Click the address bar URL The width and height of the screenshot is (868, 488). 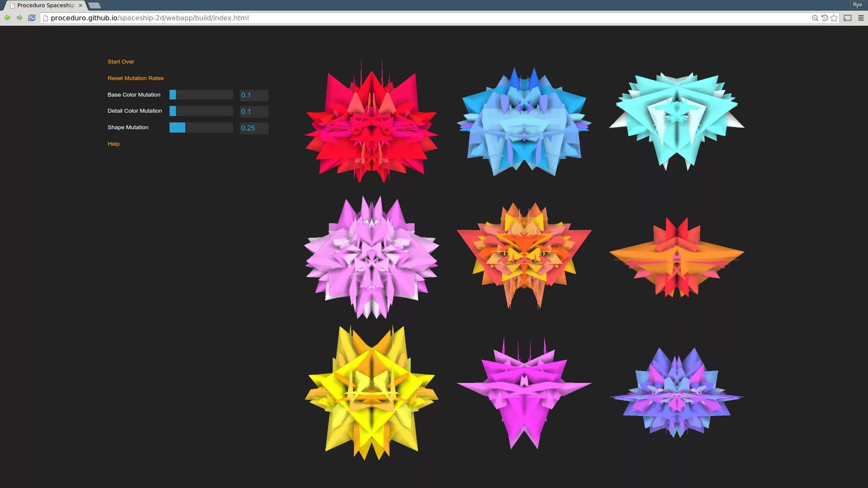150,18
